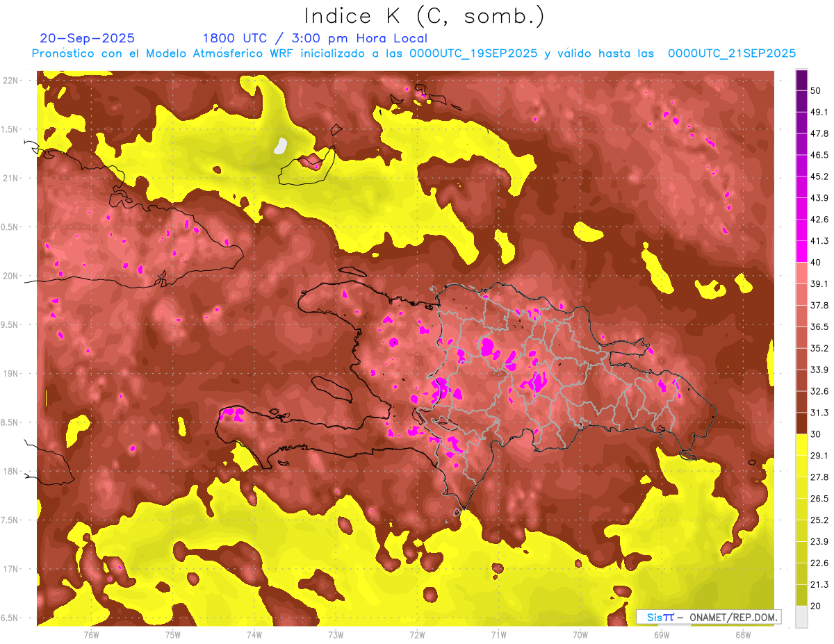This screenshot has height=644, width=834.
Task: Select legend value '45.2'
Action: point(819,176)
